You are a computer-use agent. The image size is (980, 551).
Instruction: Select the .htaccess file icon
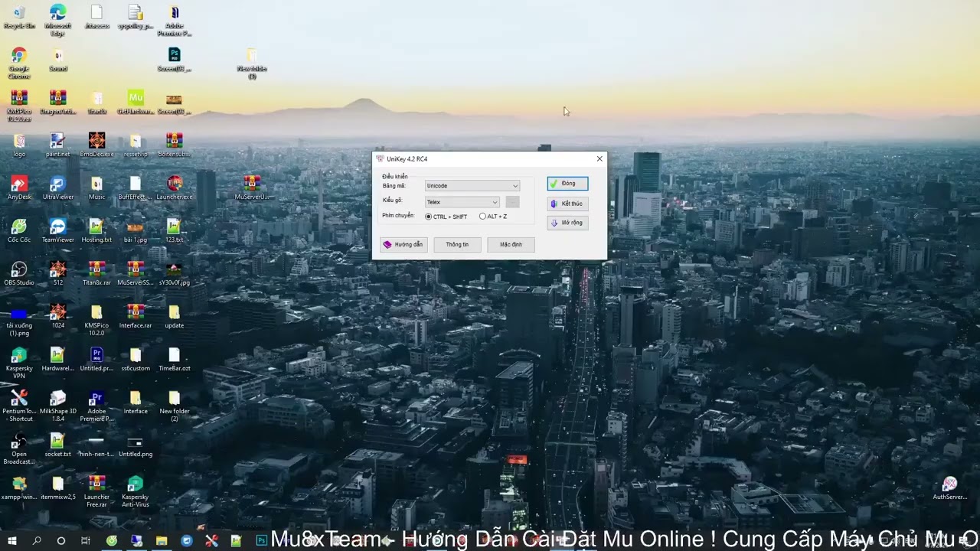[97, 17]
